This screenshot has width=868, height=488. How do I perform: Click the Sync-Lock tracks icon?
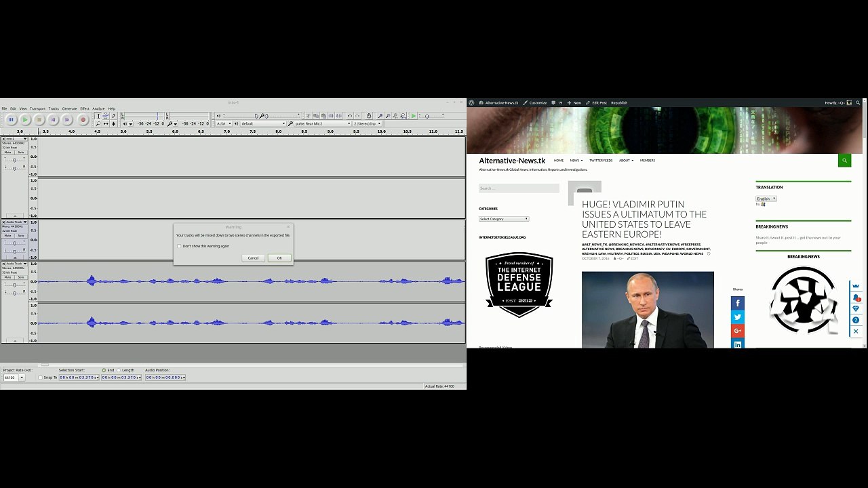[368, 116]
